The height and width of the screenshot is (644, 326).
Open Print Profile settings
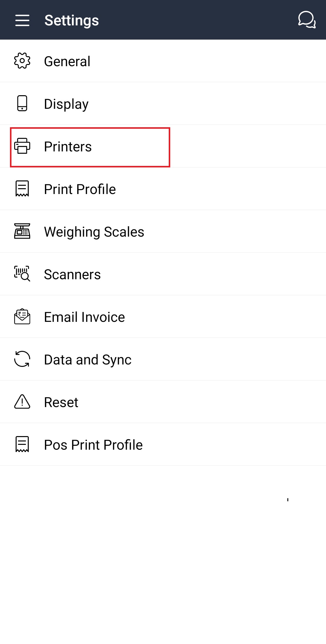[80, 189]
